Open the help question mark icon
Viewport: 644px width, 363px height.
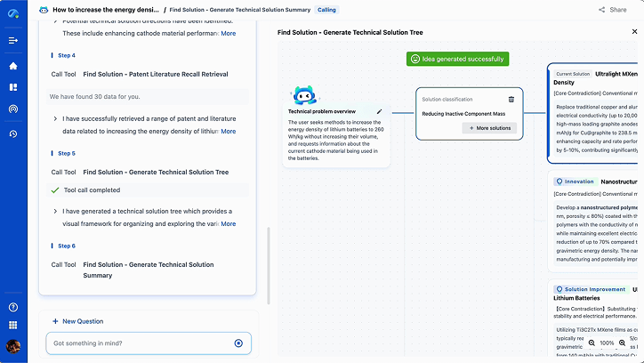(13, 307)
